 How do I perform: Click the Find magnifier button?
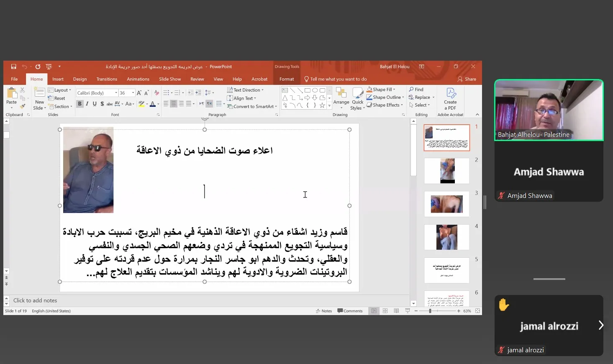[x=416, y=90]
